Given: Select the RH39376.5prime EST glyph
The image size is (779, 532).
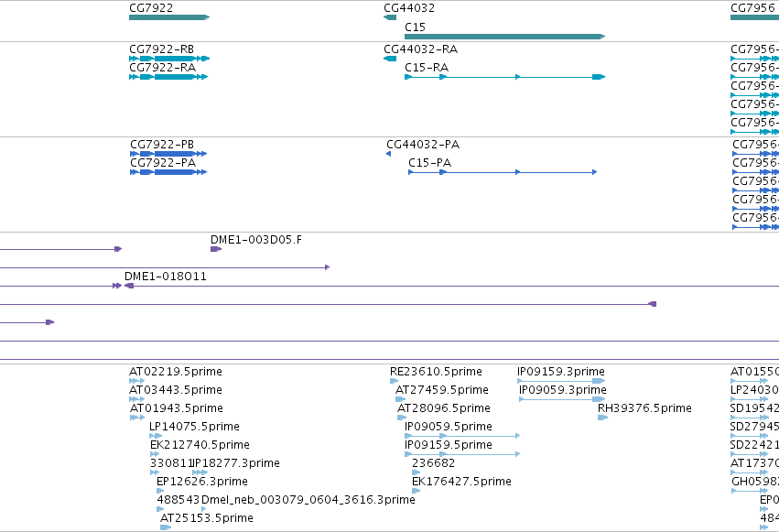Looking at the screenshot, I should [602, 418].
